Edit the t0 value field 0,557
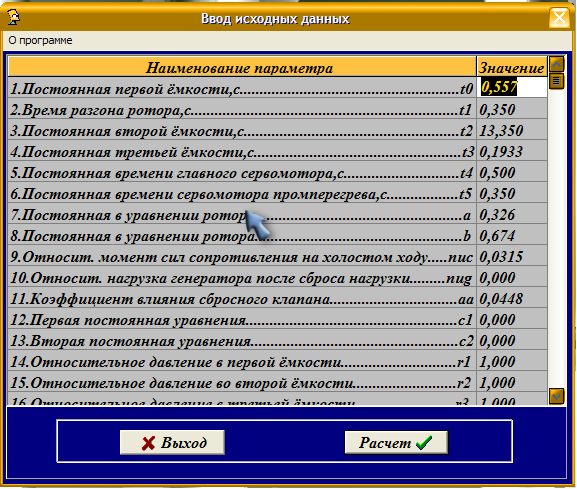The height and width of the screenshot is (489, 577). pyautogui.click(x=512, y=88)
